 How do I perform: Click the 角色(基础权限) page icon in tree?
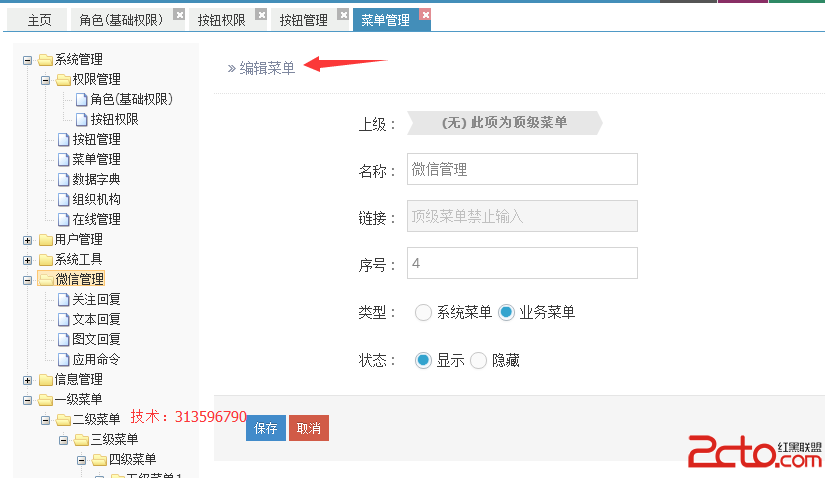coord(82,99)
